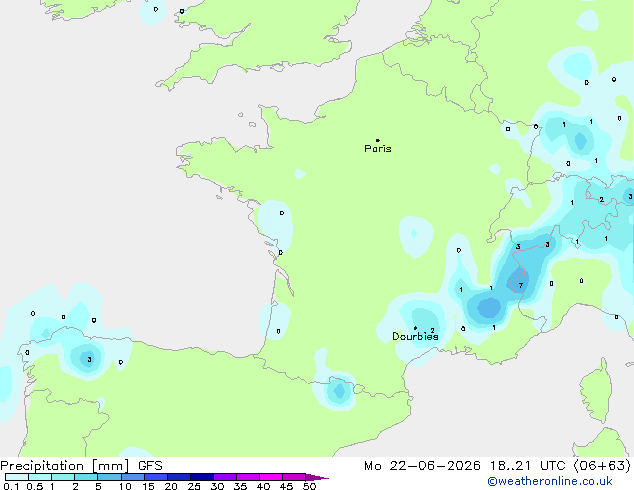Select the 40–45 magenta legend swatch

point(271,477)
